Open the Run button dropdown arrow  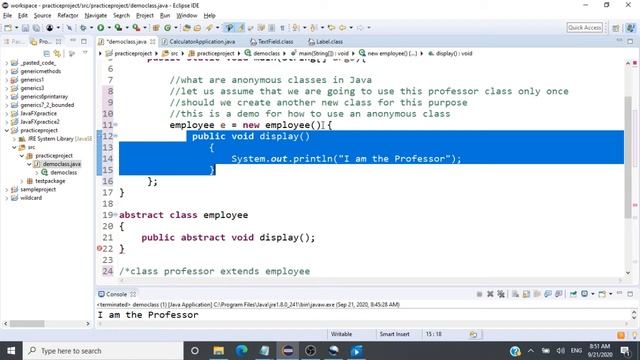[109, 28]
